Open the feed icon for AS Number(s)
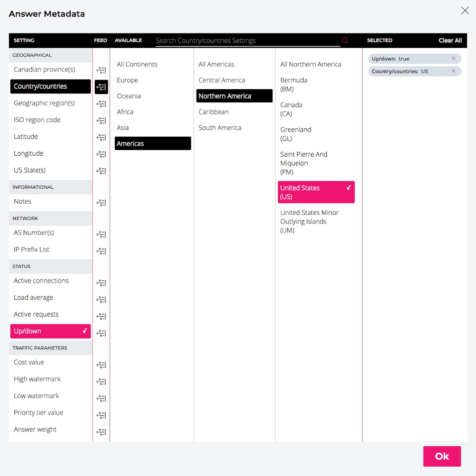 click(101, 234)
